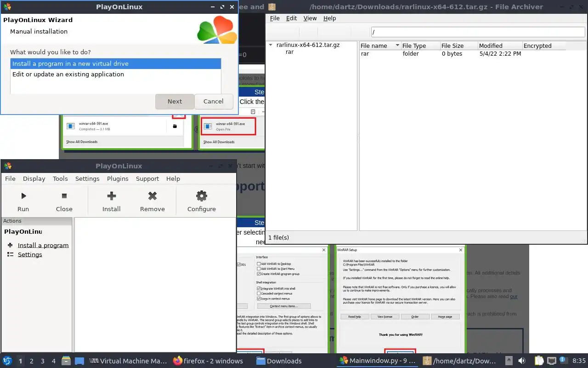The height and width of the screenshot is (368, 588).
Task: Open the Display menu in PlayOnLinux
Action: pyautogui.click(x=34, y=178)
